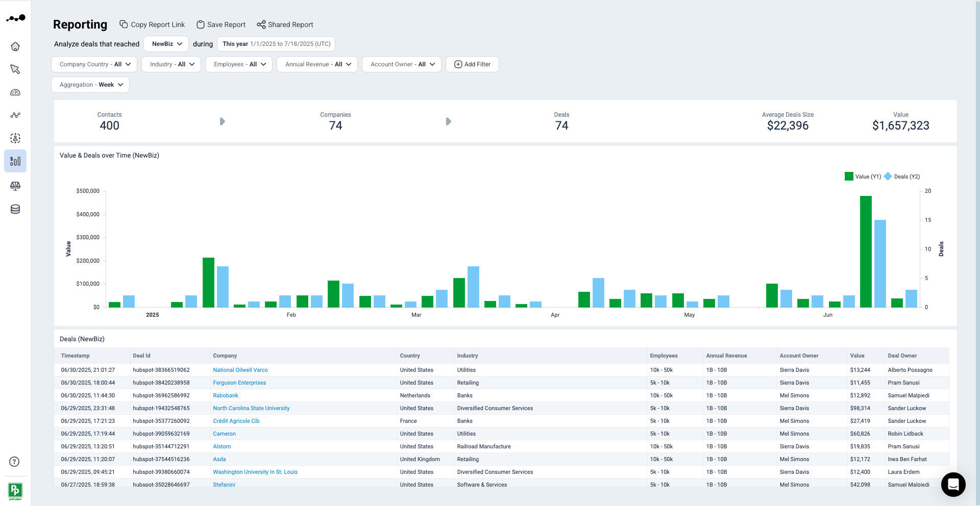
Task: Click the Railroad Manufacture industry cell
Action: tap(484, 446)
